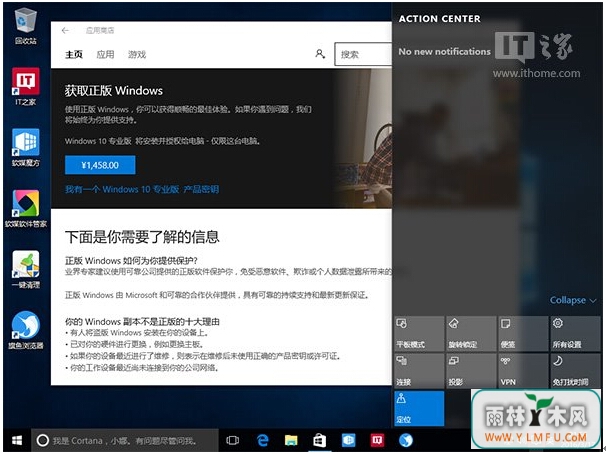Toggle 旋转锁定 rotation lock tile
Screen dimensions: 606x454
(471, 334)
